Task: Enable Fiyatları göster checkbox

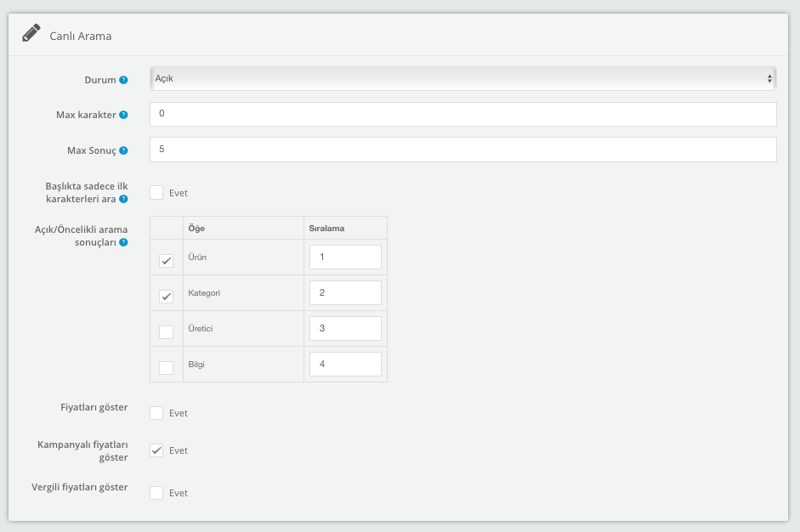Action: coord(156,413)
